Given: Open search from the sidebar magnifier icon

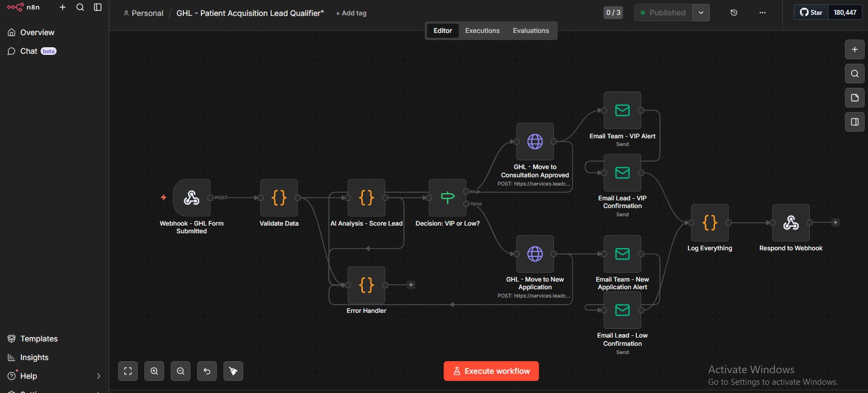Looking at the screenshot, I should point(80,7).
